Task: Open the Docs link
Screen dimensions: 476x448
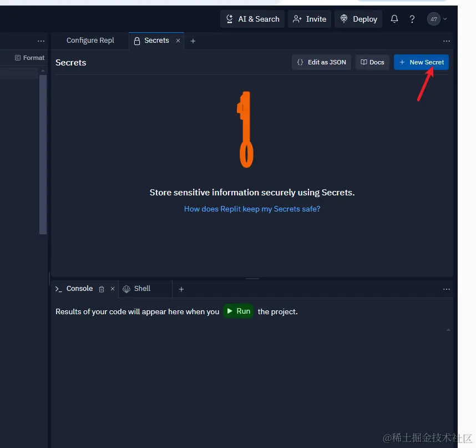Action: click(372, 62)
